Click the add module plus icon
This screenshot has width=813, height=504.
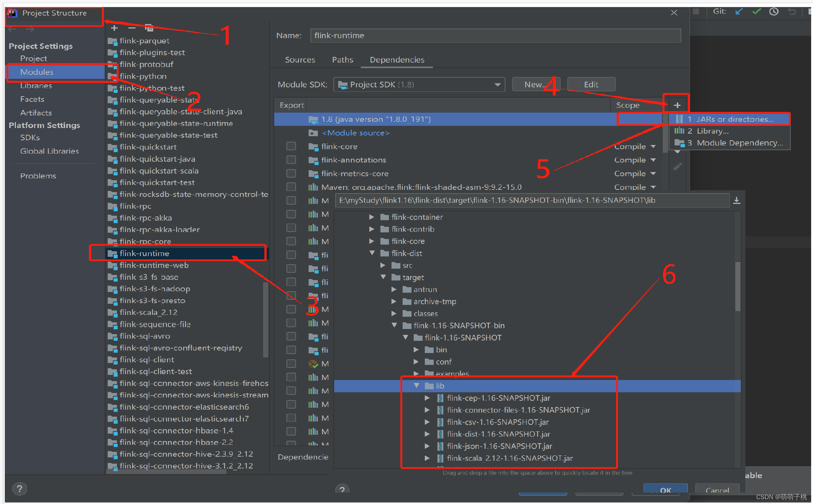(x=114, y=28)
